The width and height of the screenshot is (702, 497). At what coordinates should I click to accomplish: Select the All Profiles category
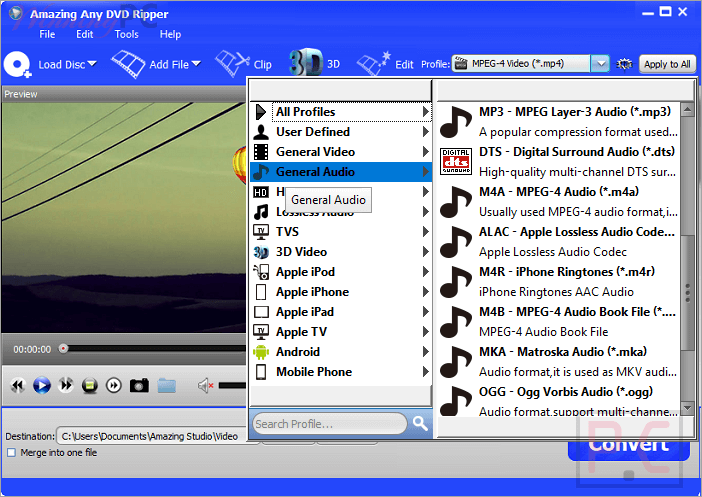341,112
